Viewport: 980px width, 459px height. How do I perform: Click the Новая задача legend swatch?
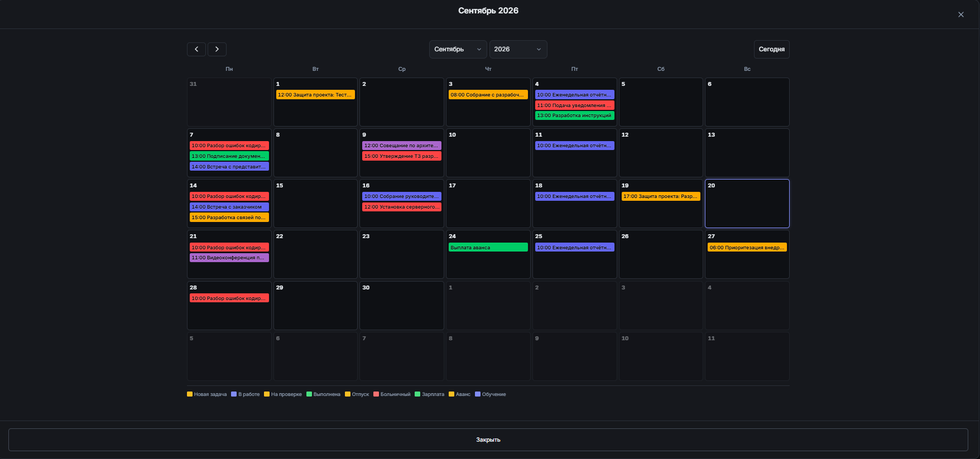[x=190, y=394]
